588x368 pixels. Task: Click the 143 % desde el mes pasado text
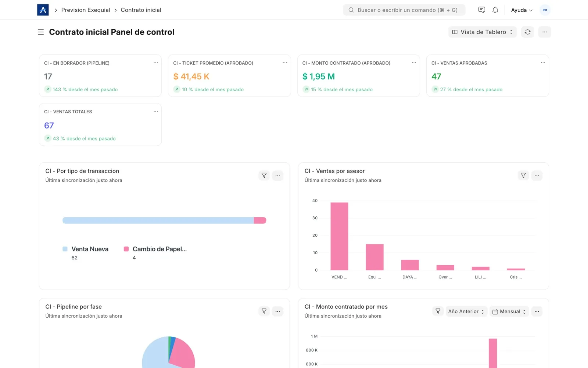coord(85,89)
